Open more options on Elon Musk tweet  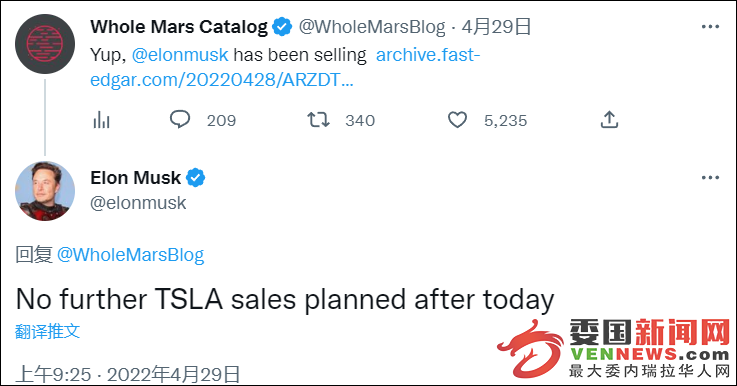pyautogui.click(x=710, y=178)
